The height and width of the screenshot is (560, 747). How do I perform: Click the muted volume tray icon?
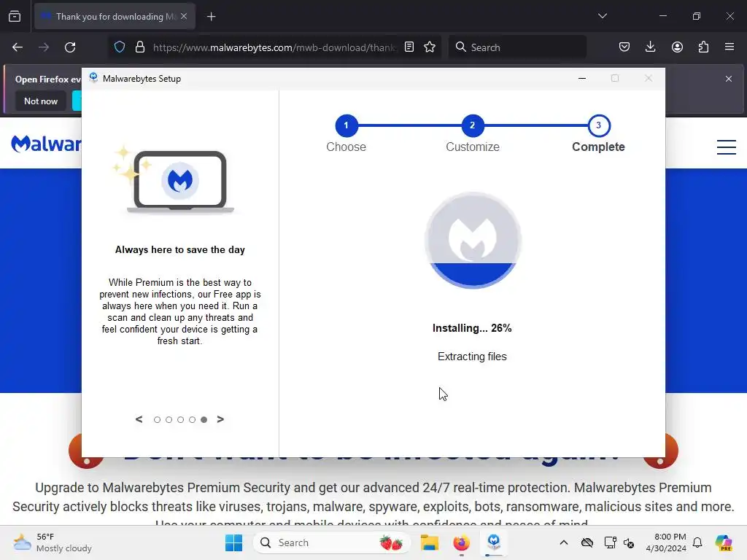tap(629, 542)
